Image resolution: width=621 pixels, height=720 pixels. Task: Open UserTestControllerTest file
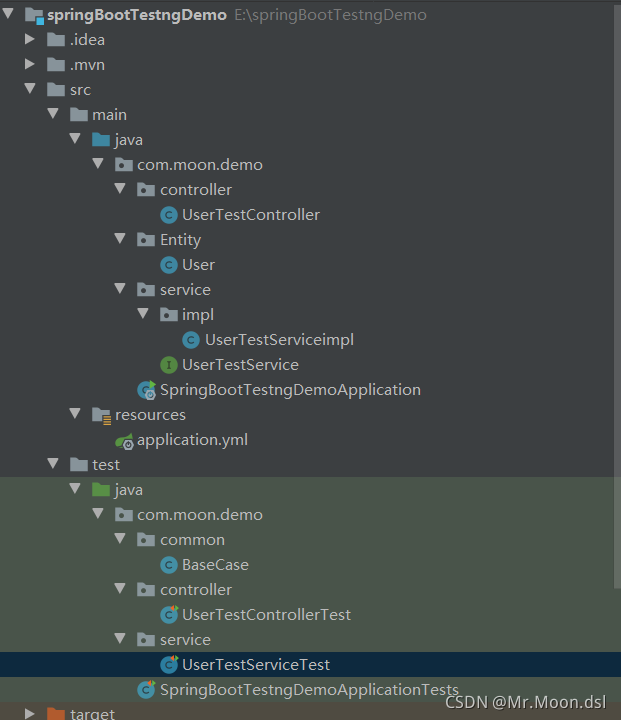click(266, 615)
